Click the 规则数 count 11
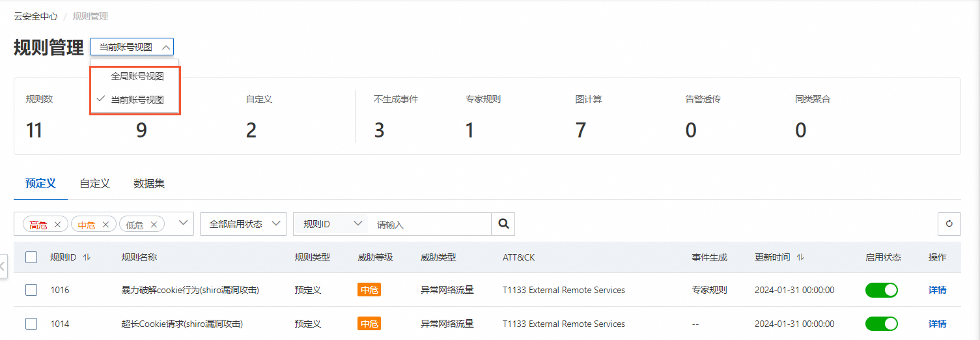 click(34, 131)
